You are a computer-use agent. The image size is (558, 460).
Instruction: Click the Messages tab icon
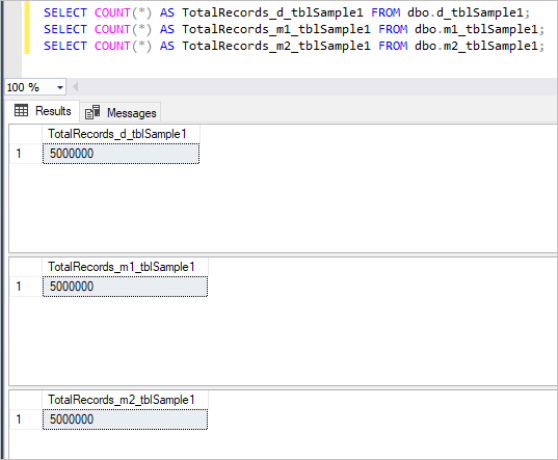coord(93,112)
